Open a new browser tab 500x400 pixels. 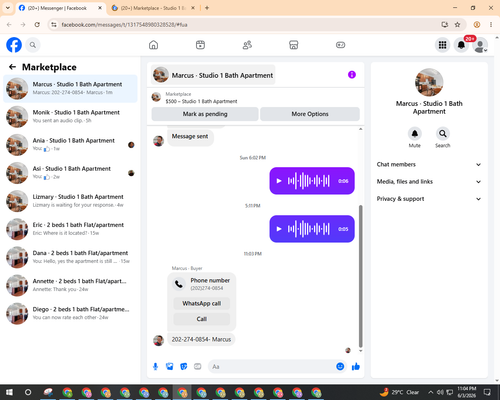[x=207, y=8]
